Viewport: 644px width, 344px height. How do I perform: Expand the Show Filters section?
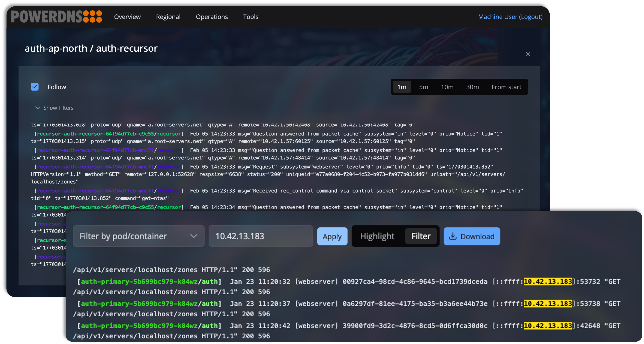pyautogui.click(x=58, y=108)
